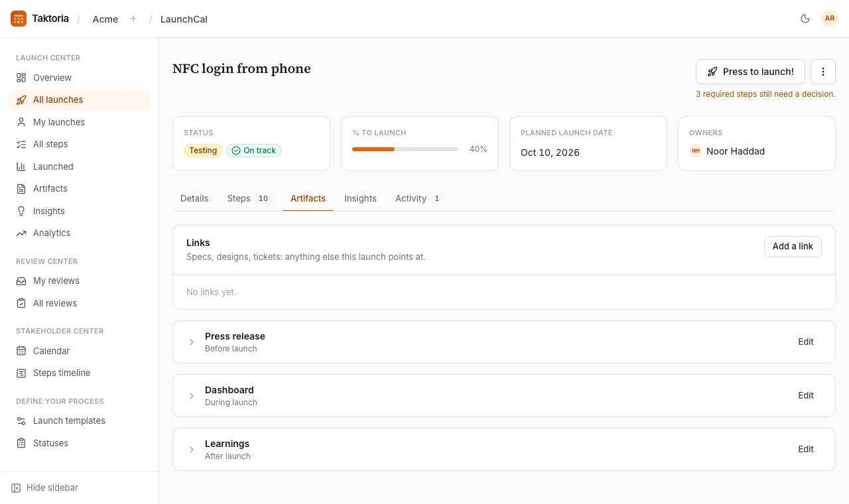The image size is (849, 504).
Task: Open the Overview sidebar icon
Action: click(x=21, y=78)
